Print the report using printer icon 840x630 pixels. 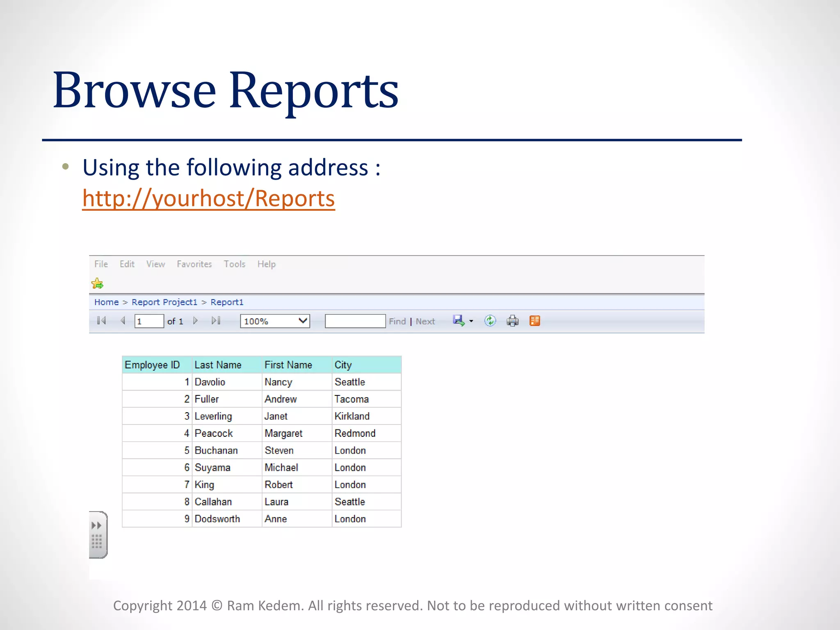[x=512, y=321]
